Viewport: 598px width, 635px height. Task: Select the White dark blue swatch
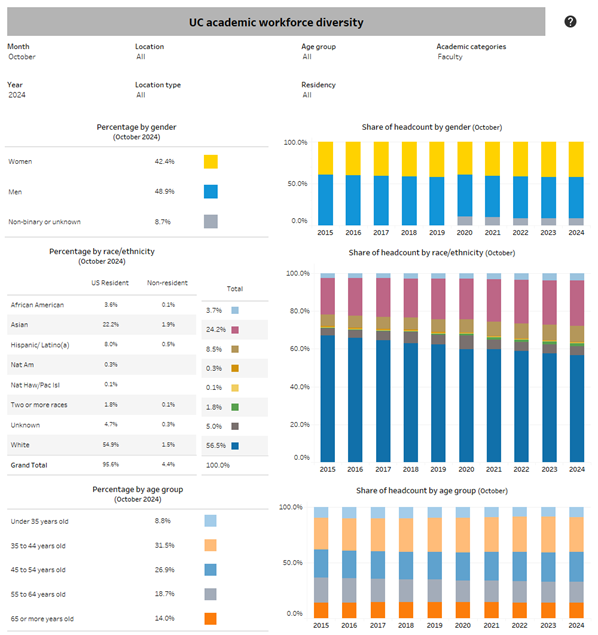235,445
